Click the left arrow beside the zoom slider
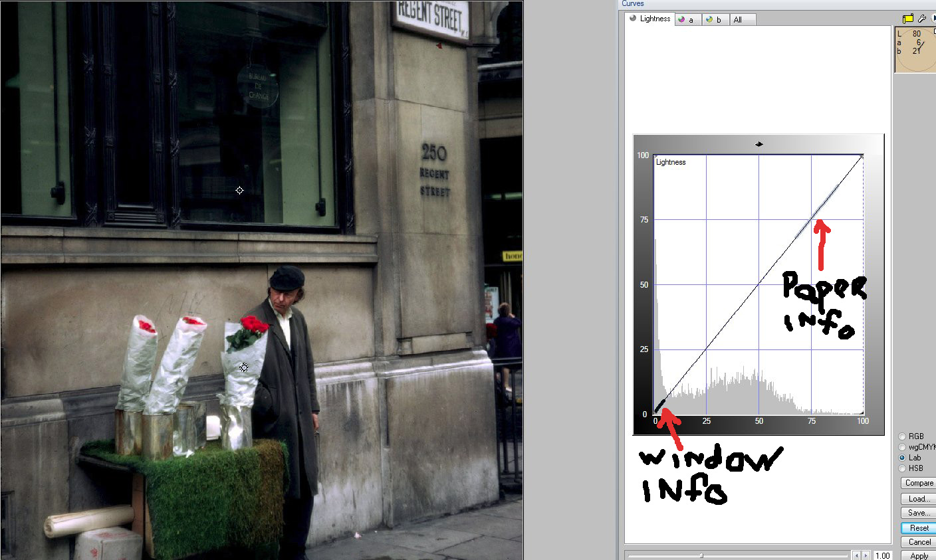Viewport: 936px width, 560px height. pyautogui.click(x=856, y=555)
